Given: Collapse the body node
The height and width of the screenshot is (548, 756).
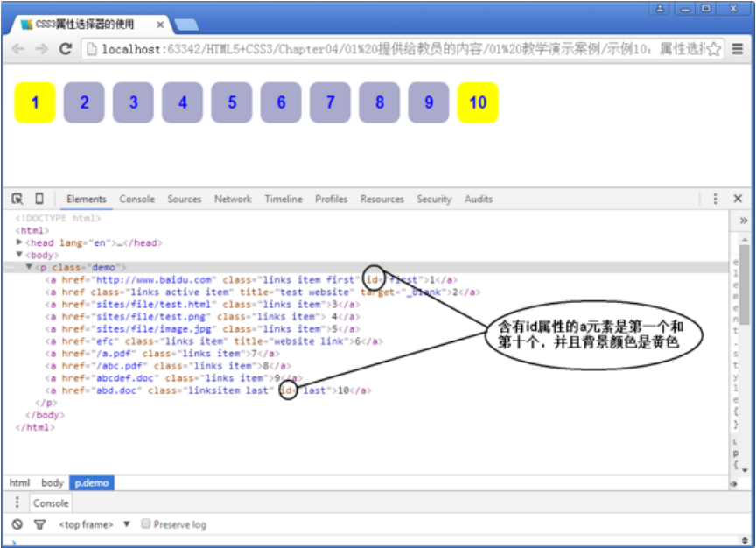Looking at the screenshot, I should [19, 255].
